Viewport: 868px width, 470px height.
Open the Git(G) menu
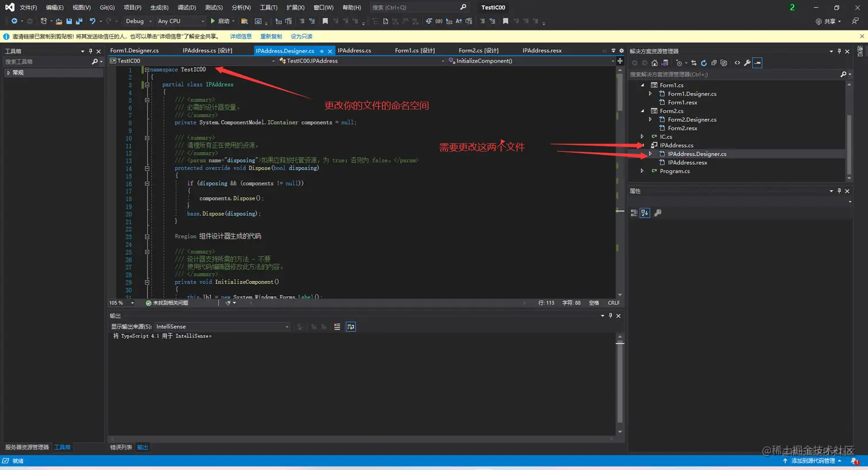(x=107, y=7)
